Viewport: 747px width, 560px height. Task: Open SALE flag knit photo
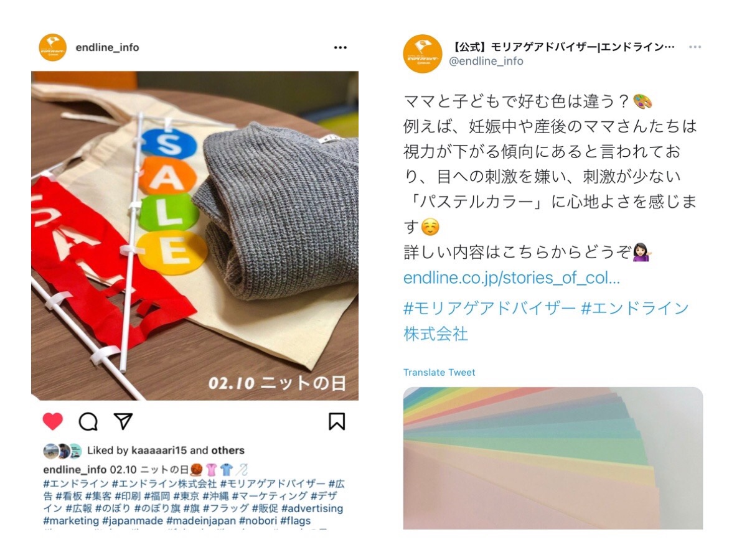pyautogui.click(x=195, y=235)
